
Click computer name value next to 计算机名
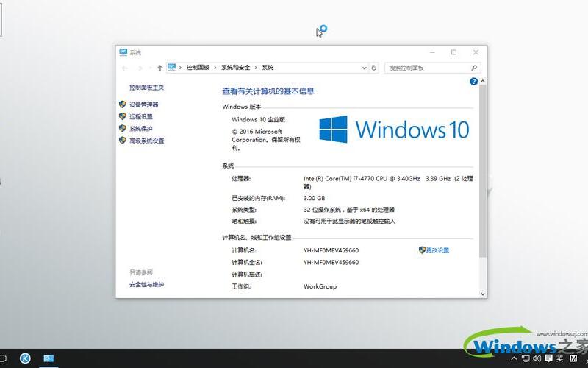[331, 250]
